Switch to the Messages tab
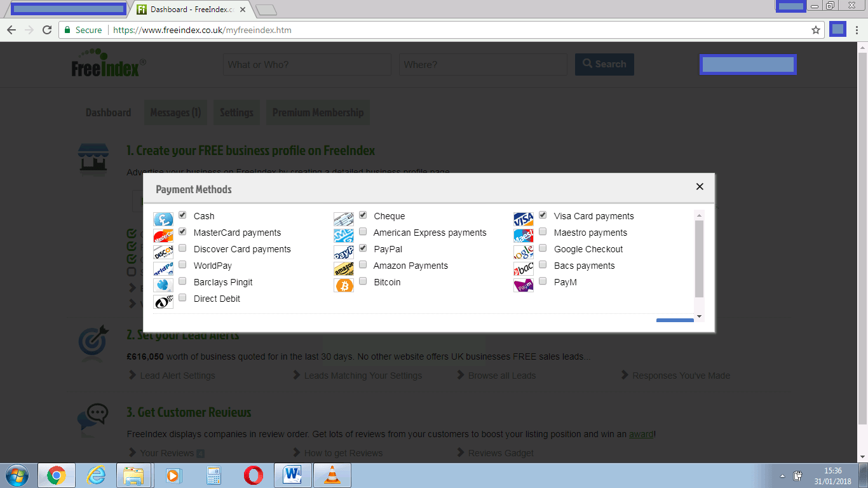 (x=175, y=112)
